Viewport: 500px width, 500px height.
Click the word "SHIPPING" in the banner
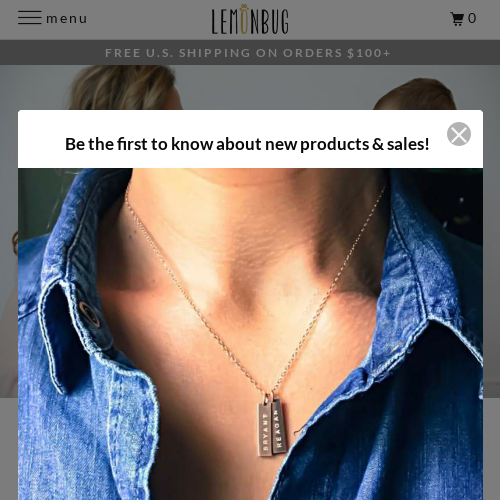pos(215,53)
